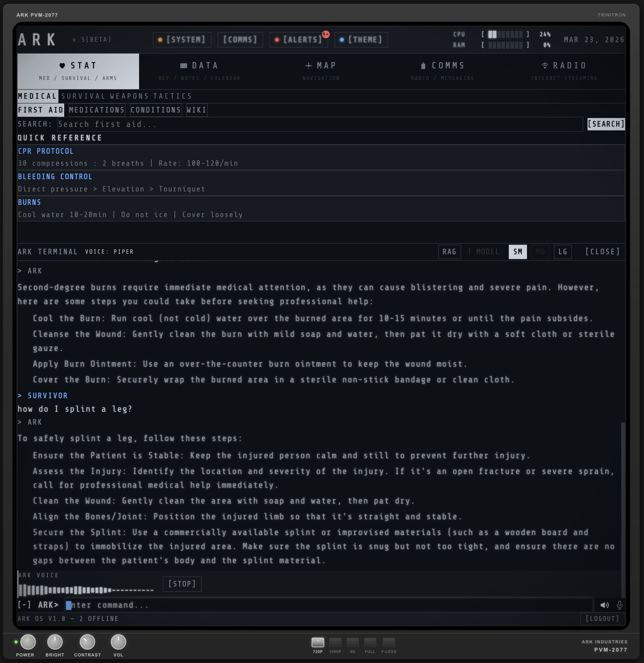Switch the model to LG
This screenshot has width=644, height=663.
pos(563,252)
